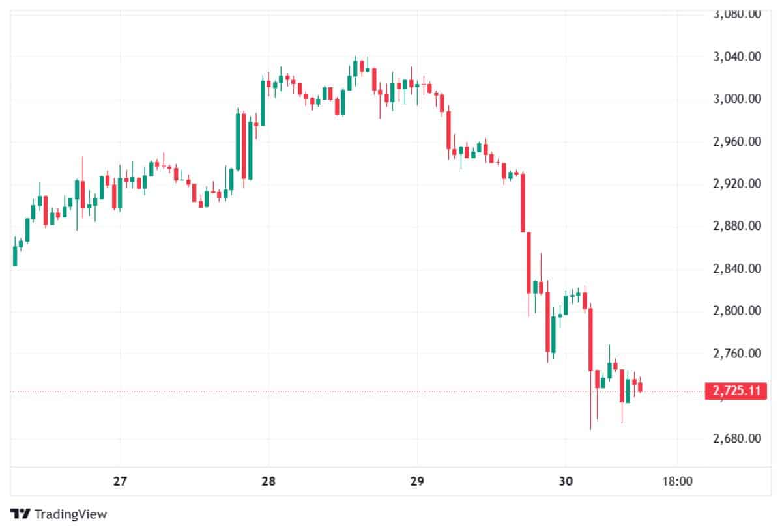
Task: Select the 3,040.00 price axis label
Action: (737, 57)
